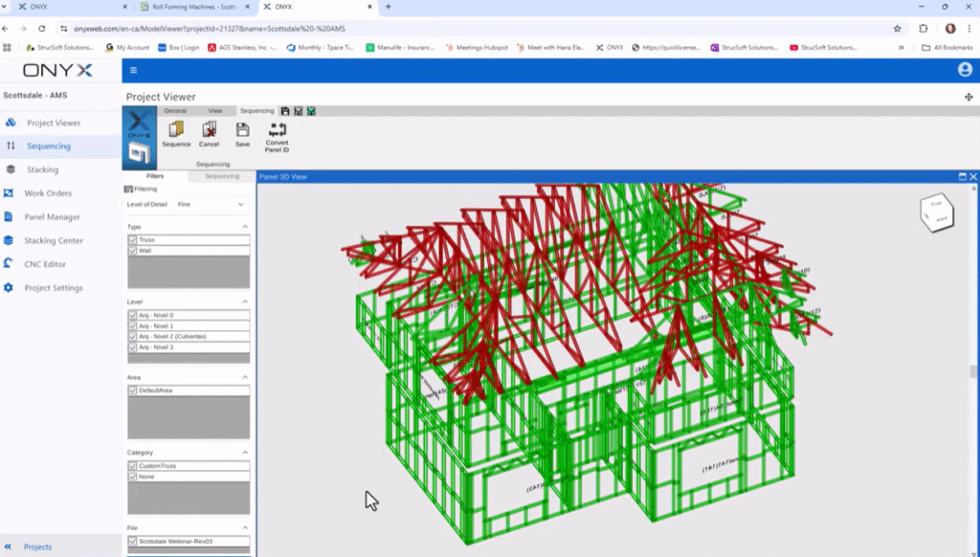The image size is (980, 557).
Task: Uncheck the Truss type filter
Action: pyautogui.click(x=133, y=239)
